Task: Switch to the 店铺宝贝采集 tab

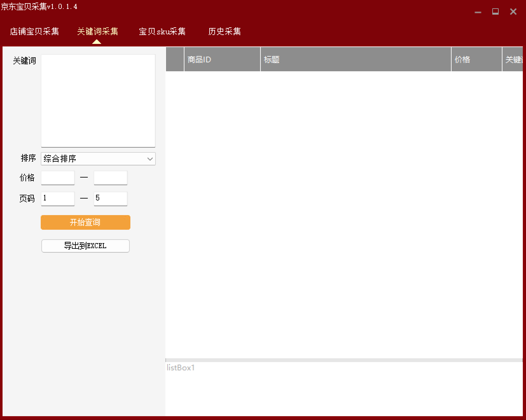Action: tap(34, 31)
